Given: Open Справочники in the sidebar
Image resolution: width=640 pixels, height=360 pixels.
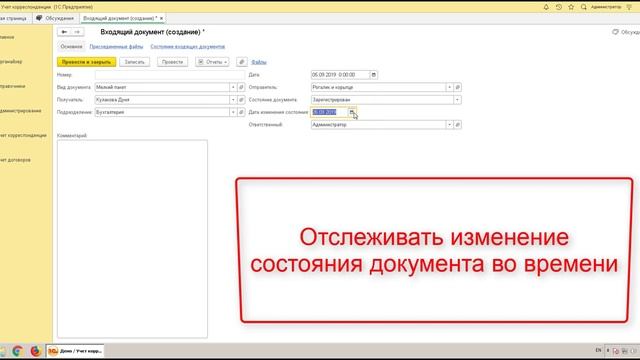Looking at the screenshot, I should click(13, 86).
